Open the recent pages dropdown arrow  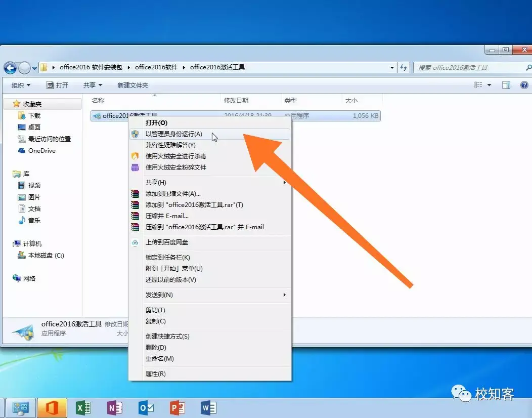click(34, 68)
